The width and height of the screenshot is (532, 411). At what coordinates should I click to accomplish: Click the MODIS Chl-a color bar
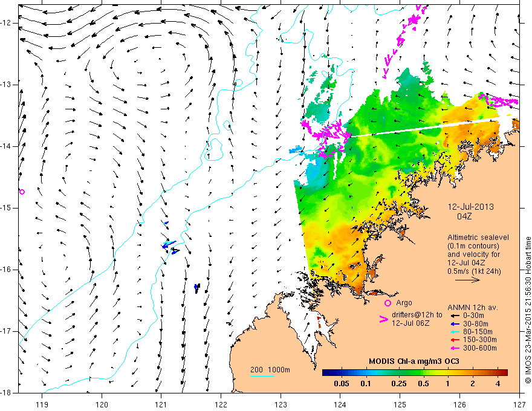tap(415, 373)
